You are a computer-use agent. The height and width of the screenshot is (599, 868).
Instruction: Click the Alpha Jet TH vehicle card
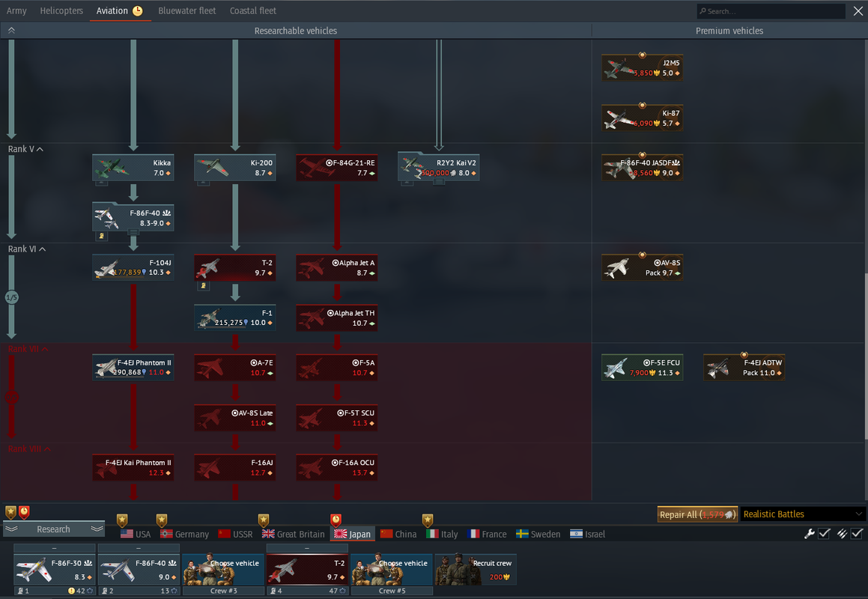tap(336, 317)
